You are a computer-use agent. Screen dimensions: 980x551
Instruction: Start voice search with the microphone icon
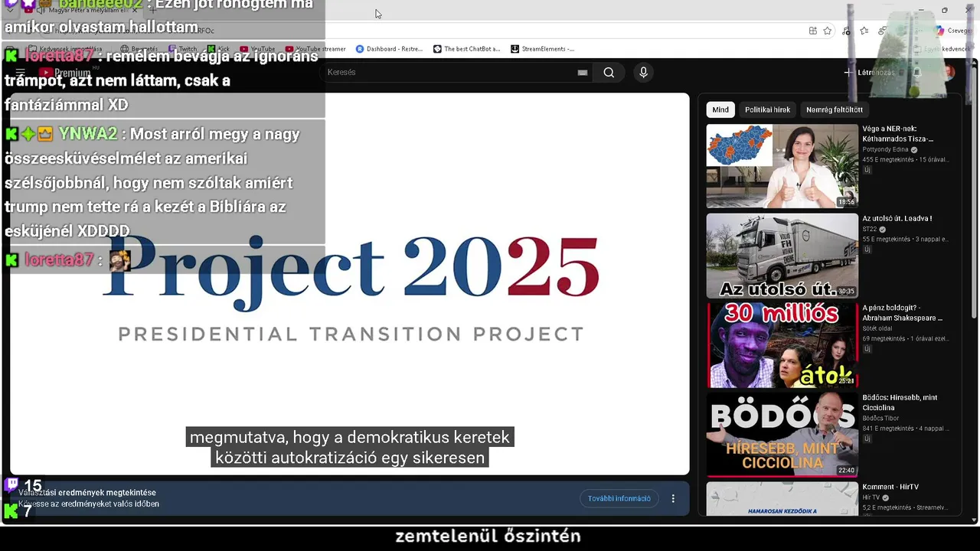click(x=643, y=73)
